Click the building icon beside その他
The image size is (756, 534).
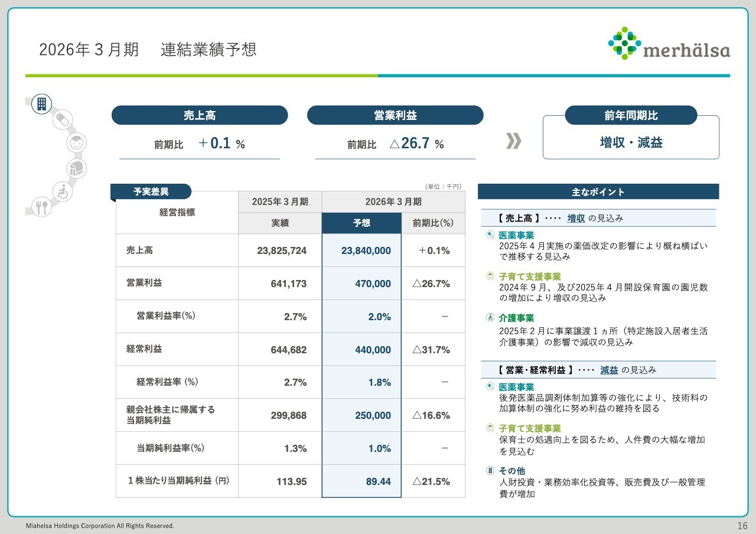(490, 471)
